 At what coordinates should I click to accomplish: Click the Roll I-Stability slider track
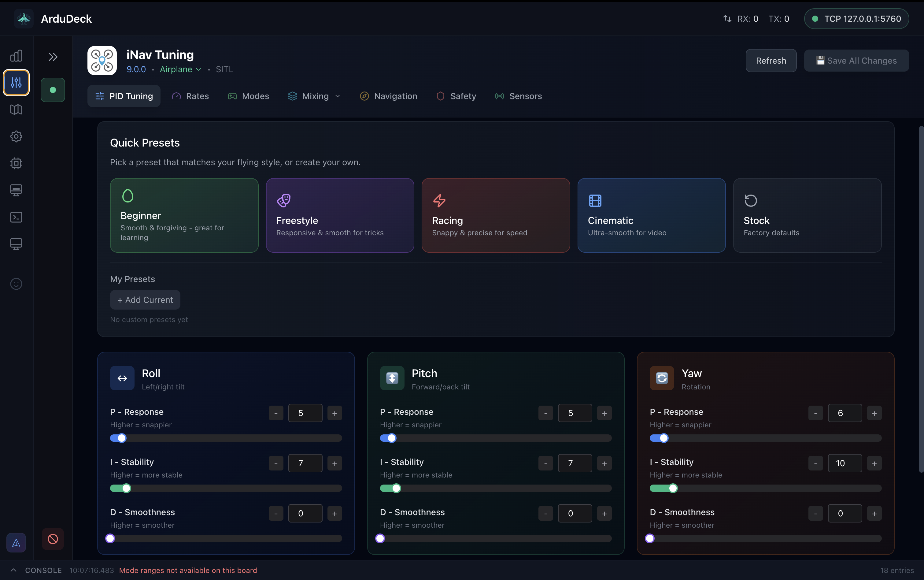point(226,488)
